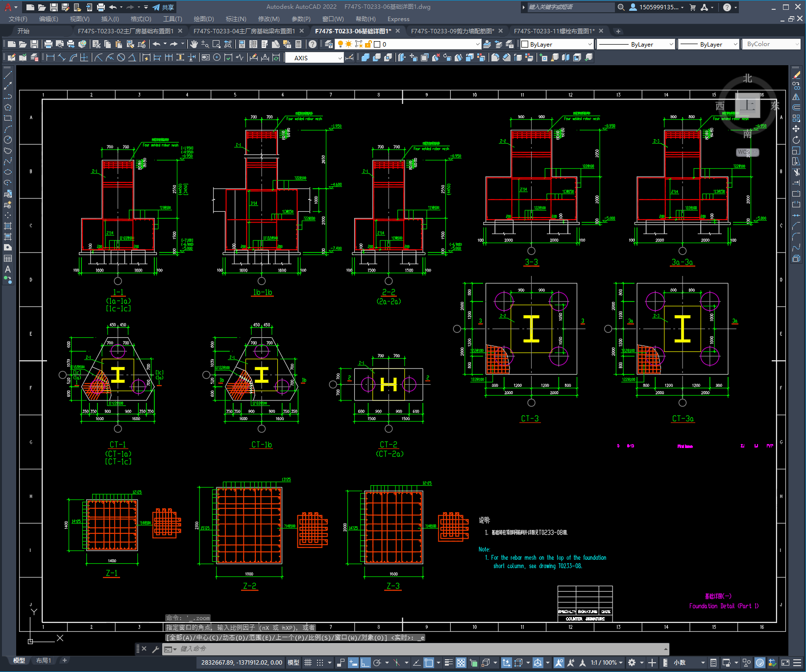Select the Linear dimension tool
The width and height of the screenshot is (806, 672).
(50, 57)
